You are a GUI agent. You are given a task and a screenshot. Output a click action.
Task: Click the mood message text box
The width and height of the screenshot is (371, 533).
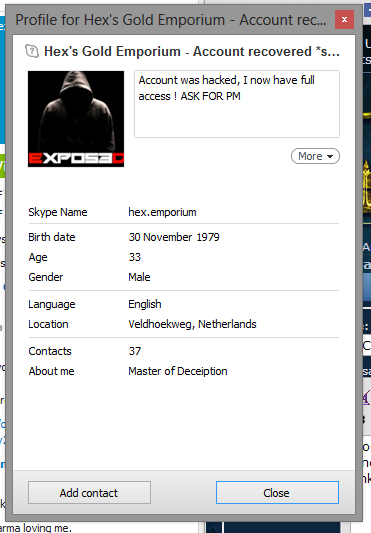pos(237,104)
